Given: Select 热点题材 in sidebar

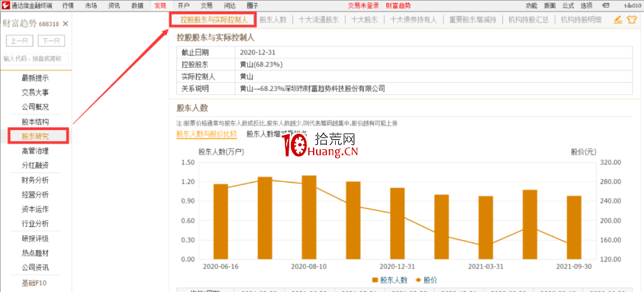Looking at the screenshot, I should pyautogui.click(x=35, y=253).
